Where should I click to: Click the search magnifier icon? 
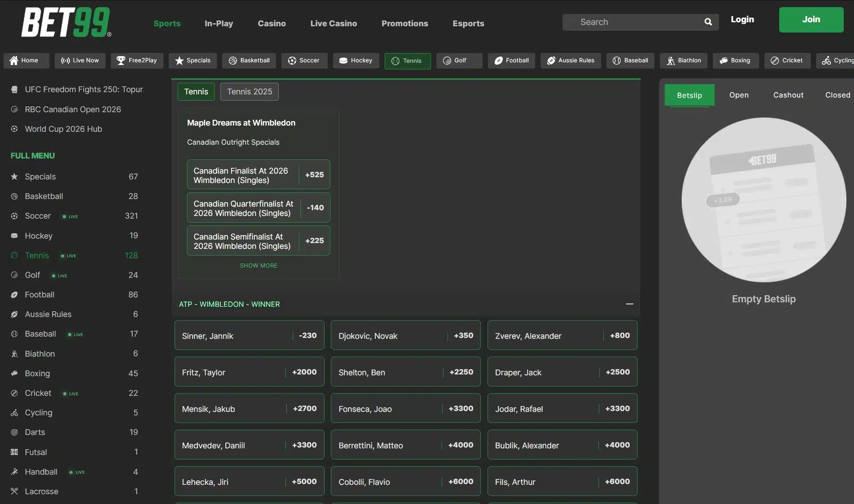coord(708,22)
